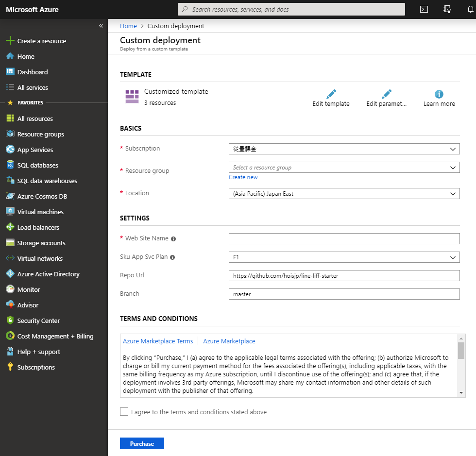476x456 pixels.
Task: Open Cost Management + Billing icon
Action: 10,336
